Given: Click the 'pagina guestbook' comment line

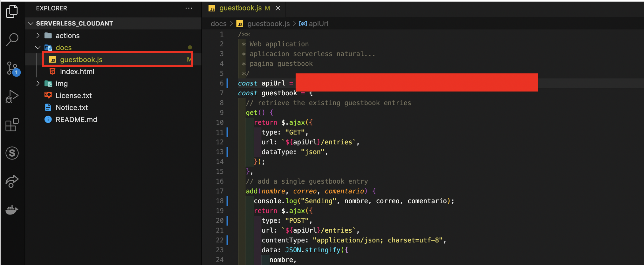Looking at the screenshot, I should tap(281, 64).
